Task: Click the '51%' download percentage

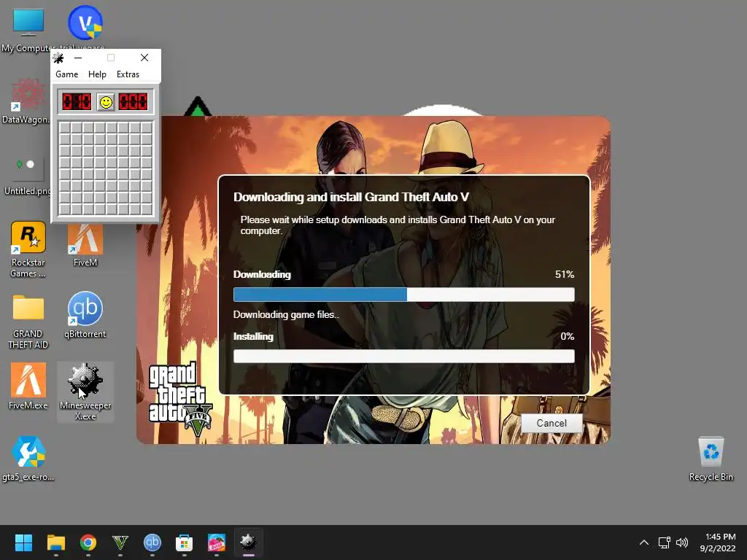Action: tap(565, 274)
